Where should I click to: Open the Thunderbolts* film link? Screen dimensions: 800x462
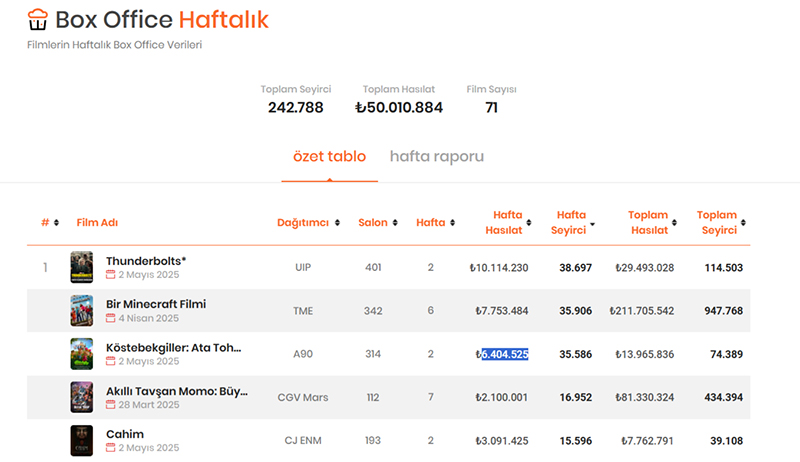tap(146, 261)
